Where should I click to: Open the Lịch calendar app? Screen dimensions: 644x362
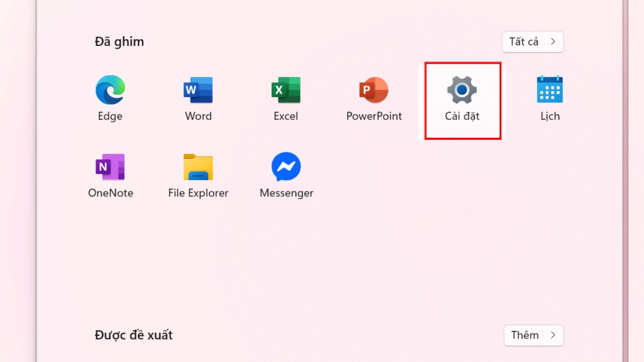(x=550, y=99)
